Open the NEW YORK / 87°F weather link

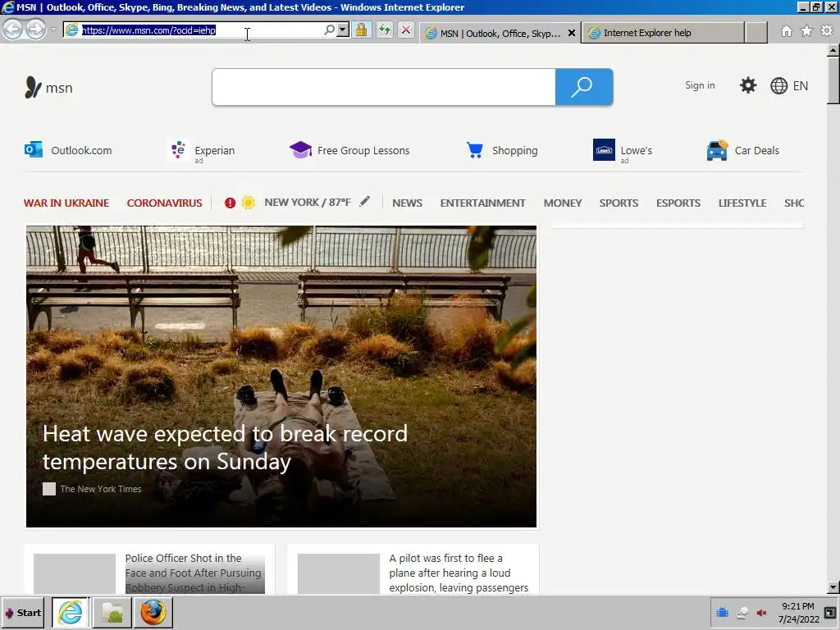click(308, 203)
